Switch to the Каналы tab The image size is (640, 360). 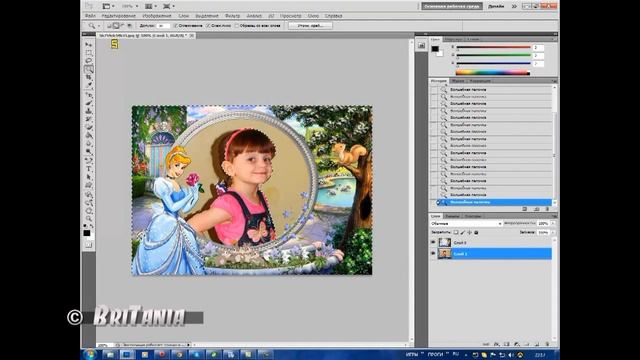point(452,216)
